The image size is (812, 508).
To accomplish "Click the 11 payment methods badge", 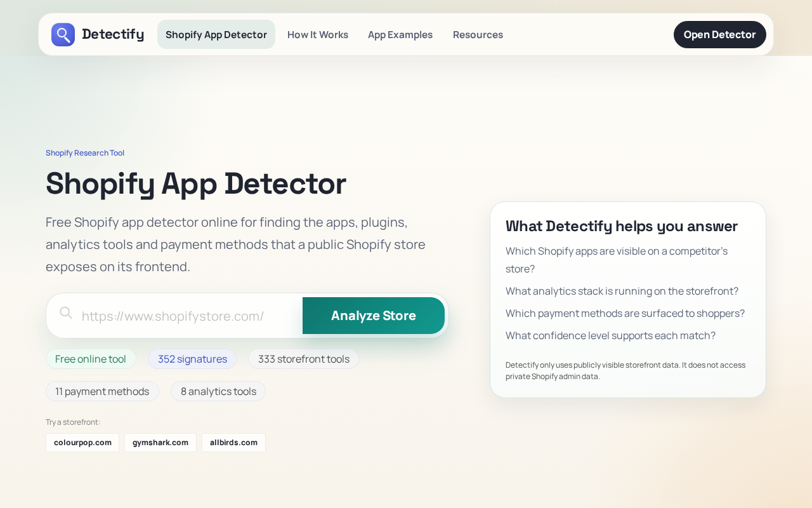I will coord(102,391).
